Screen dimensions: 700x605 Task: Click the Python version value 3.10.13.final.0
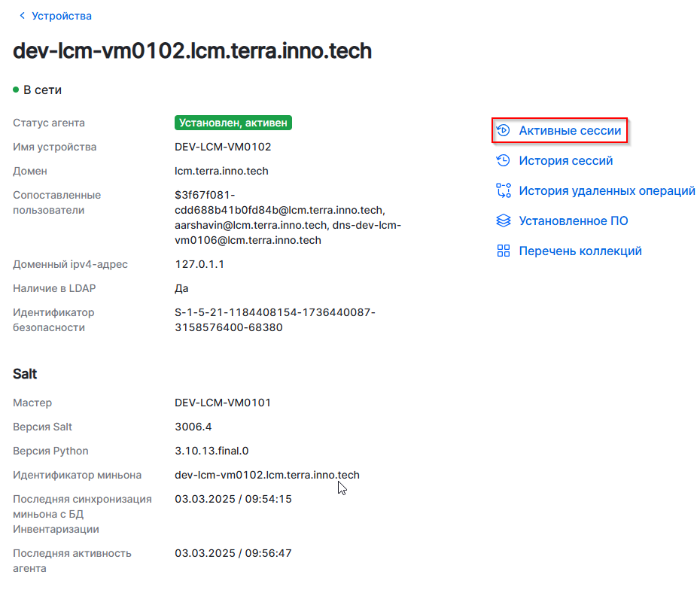[212, 451]
